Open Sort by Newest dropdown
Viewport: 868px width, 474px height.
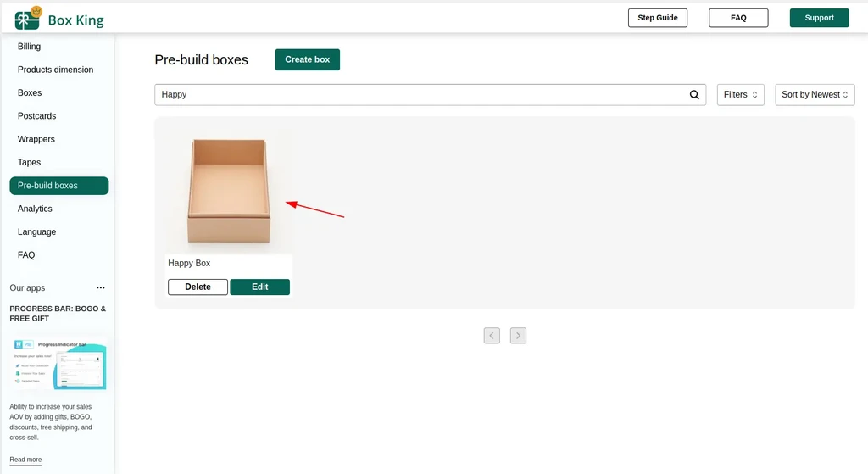pyautogui.click(x=815, y=95)
